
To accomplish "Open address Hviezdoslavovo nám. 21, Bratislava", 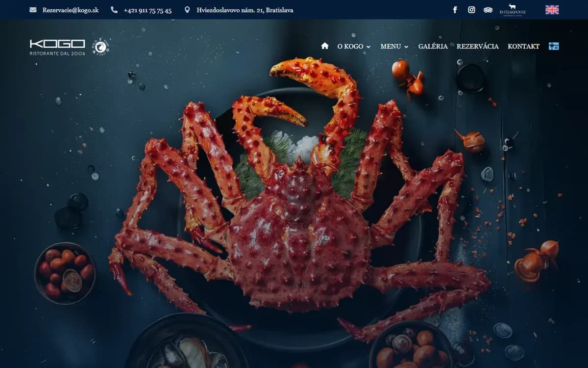I will 245,10.
